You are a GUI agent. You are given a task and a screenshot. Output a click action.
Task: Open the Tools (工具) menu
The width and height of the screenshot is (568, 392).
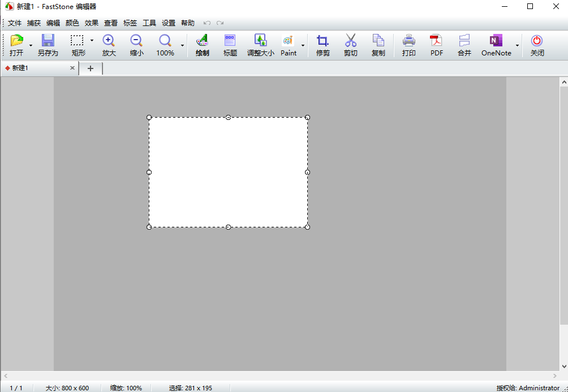tap(149, 23)
